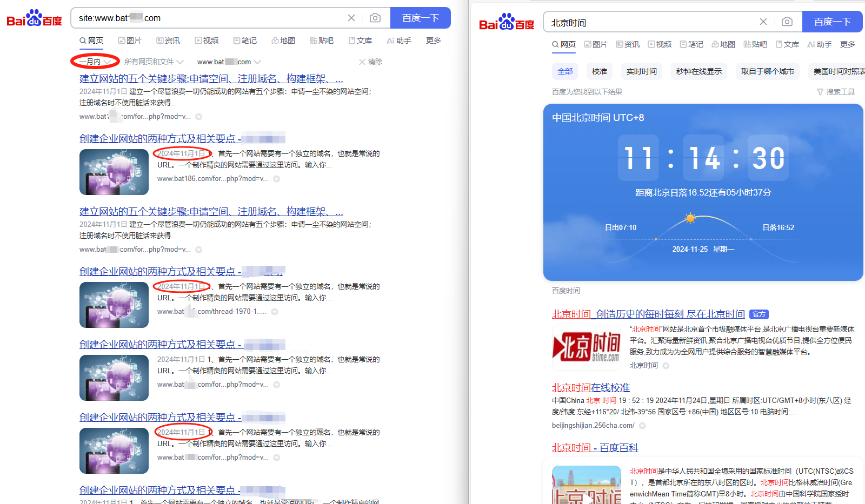865x504 pixels.
Task: Select 地图 tab in right window
Action: point(723,44)
